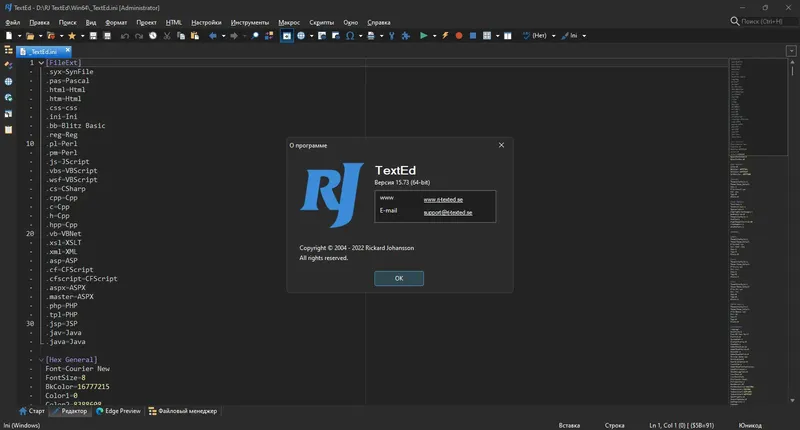Open dropdown arrow beside New file icon
Screen dimensions: 800x430
pyautogui.click(x=19, y=36)
